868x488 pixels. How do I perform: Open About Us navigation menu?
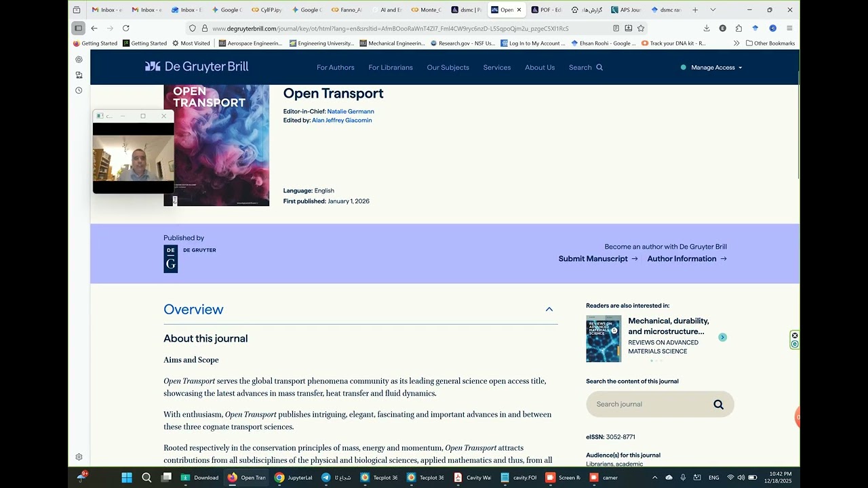[x=540, y=68]
